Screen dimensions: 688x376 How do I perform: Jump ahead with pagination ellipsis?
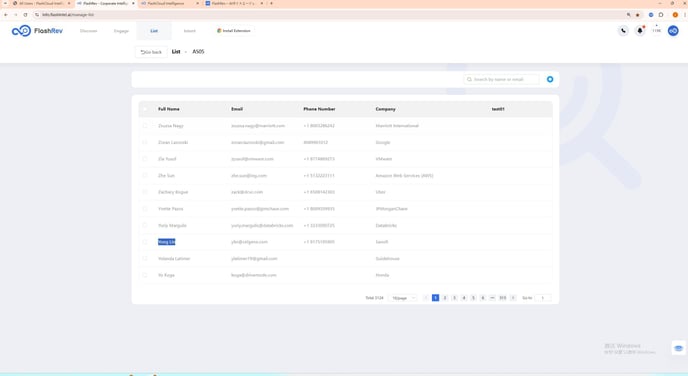pos(492,298)
